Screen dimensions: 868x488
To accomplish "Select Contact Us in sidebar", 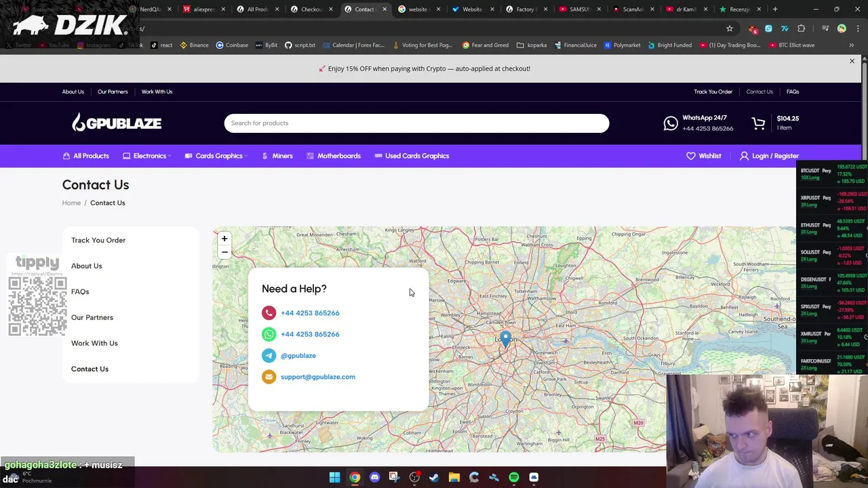I will click(90, 369).
